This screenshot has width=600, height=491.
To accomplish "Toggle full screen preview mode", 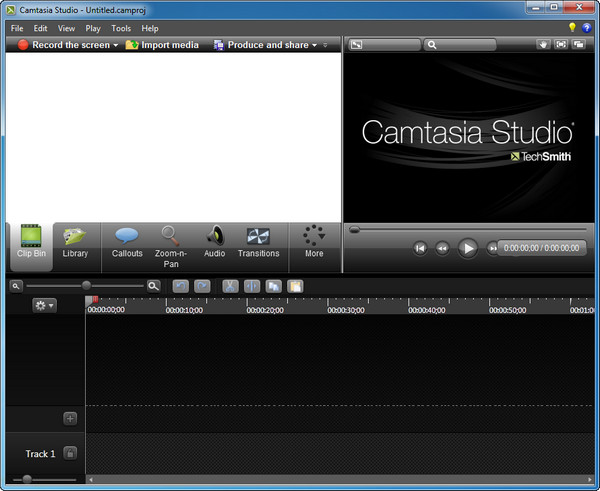I will tap(561, 45).
